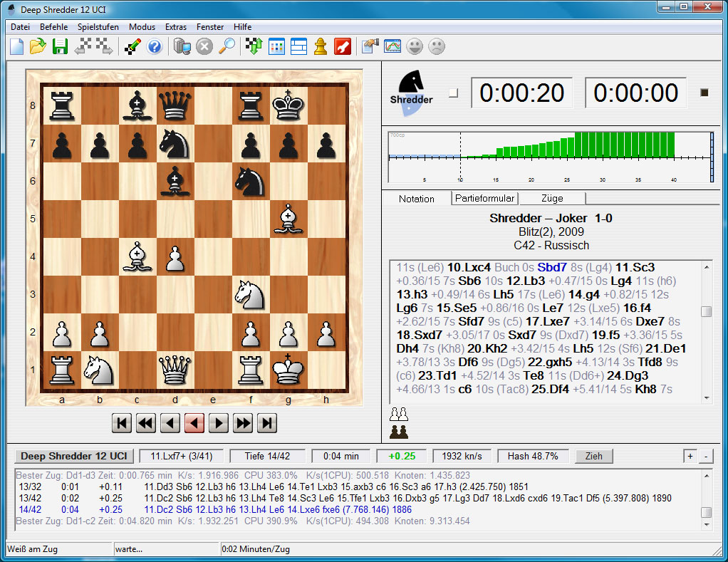Click the hand-holding-document toolbar icon
728x562 pixels.
click(x=370, y=46)
